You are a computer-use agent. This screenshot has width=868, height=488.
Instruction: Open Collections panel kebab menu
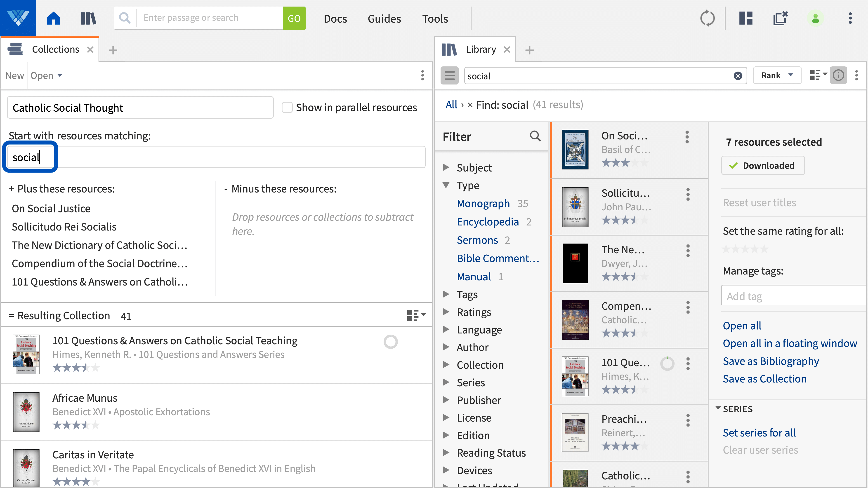pos(422,75)
